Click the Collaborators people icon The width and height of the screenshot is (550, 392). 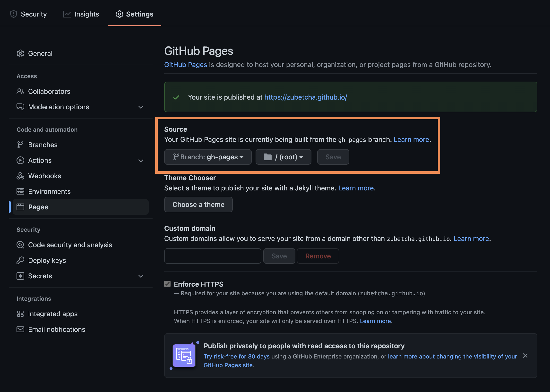click(20, 91)
